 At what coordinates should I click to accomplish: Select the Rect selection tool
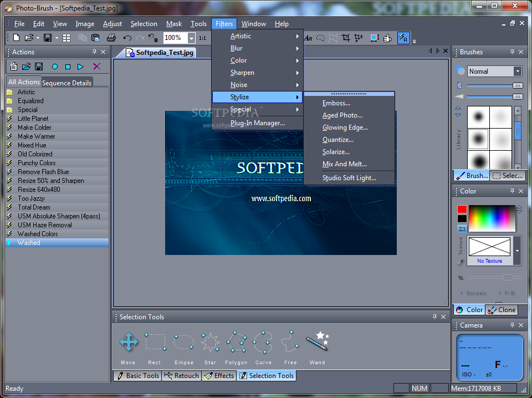pos(155,342)
